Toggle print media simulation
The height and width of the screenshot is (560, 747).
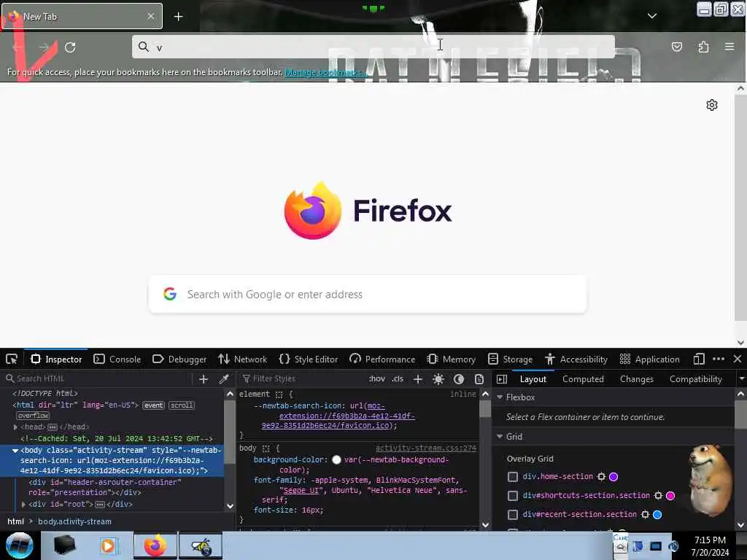coord(479,379)
